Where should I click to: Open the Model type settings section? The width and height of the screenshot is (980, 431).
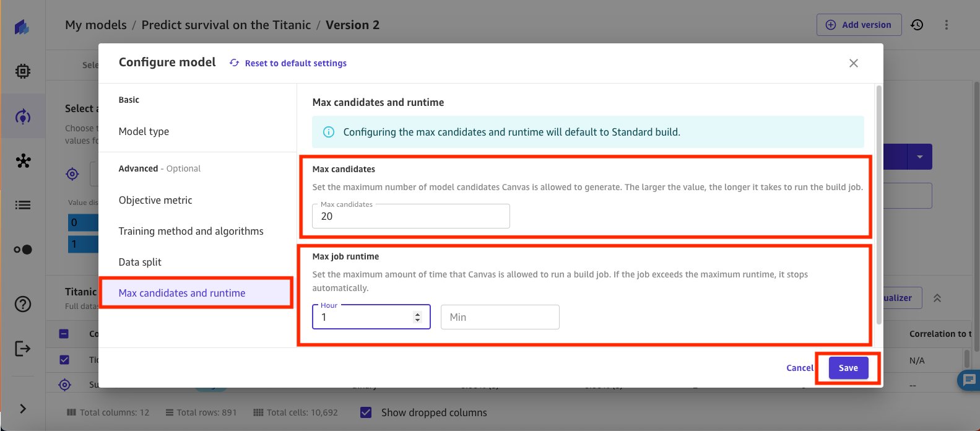[x=144, y=131]
